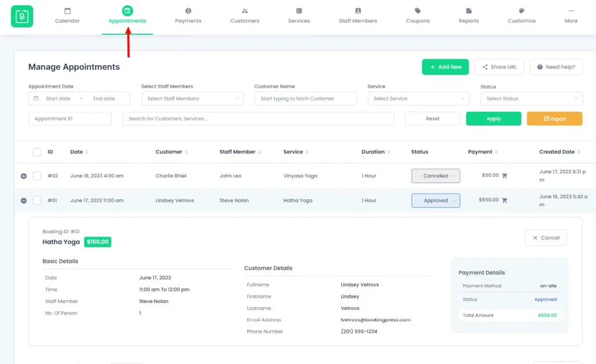Expand row details for appointment #02
The width and height of the screenshot is (596, 364).
pos(24,176)
